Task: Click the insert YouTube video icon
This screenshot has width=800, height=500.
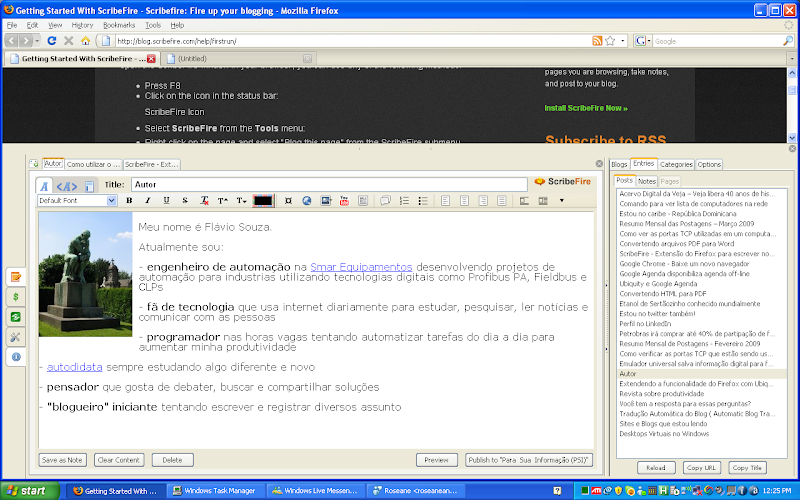Action: (x=344, y=201)
